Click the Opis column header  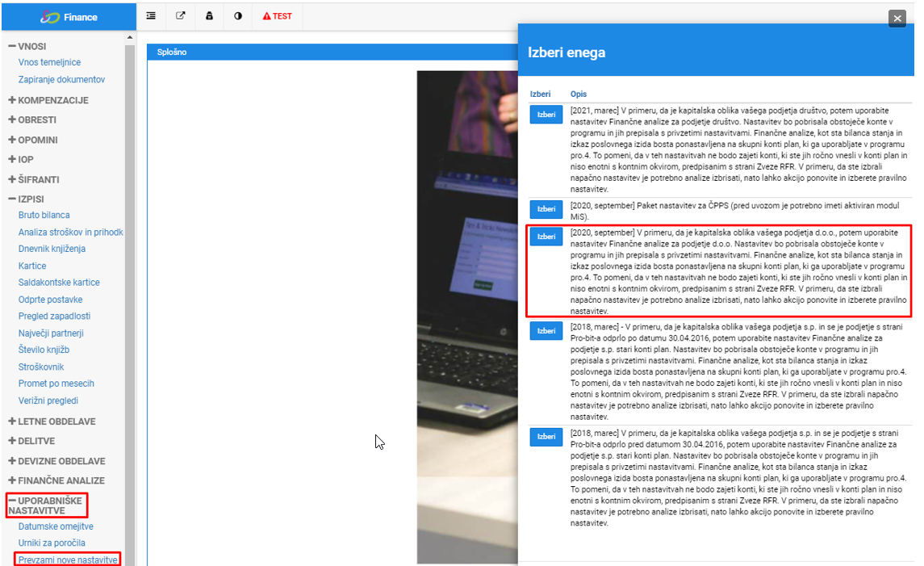click(x=578, y=94)
